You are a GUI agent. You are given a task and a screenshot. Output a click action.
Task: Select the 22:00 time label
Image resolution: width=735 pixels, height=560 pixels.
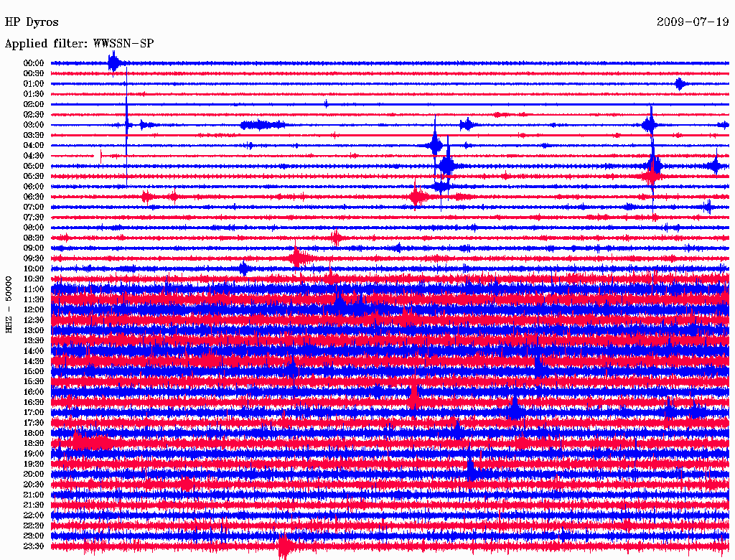point(33,515)
